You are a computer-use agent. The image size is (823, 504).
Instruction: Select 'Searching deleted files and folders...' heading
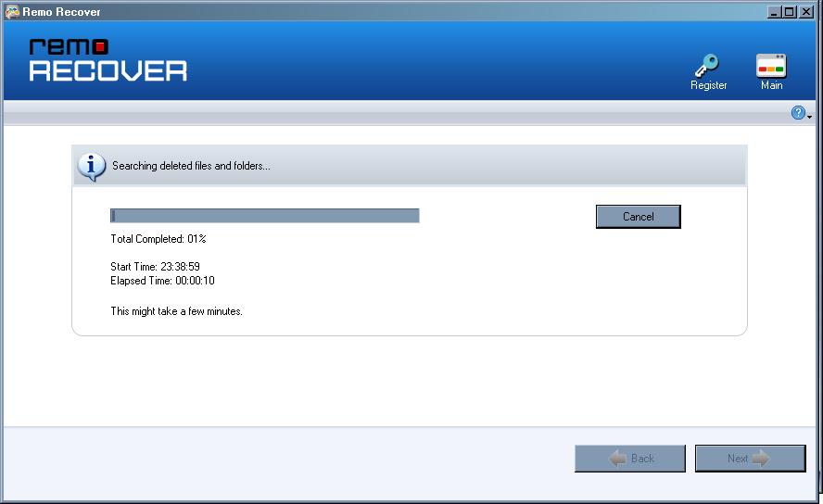pyautogui.click(x=191, y=166)
